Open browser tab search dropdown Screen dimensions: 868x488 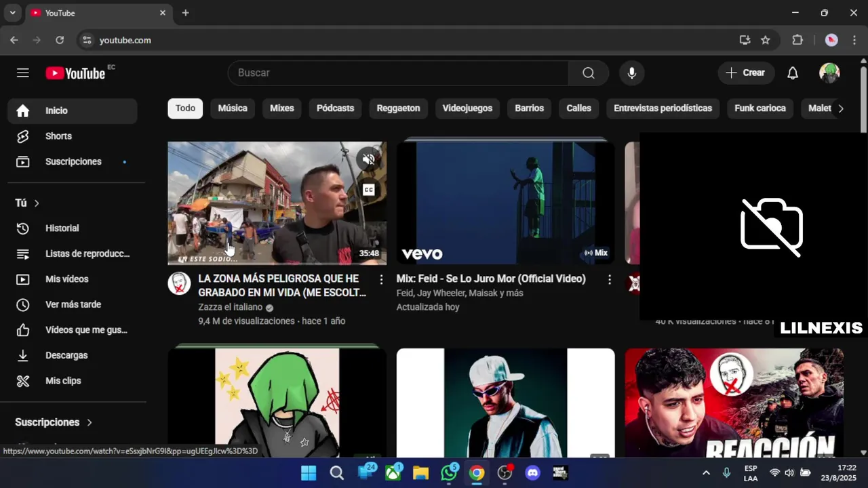pos(12,13)
